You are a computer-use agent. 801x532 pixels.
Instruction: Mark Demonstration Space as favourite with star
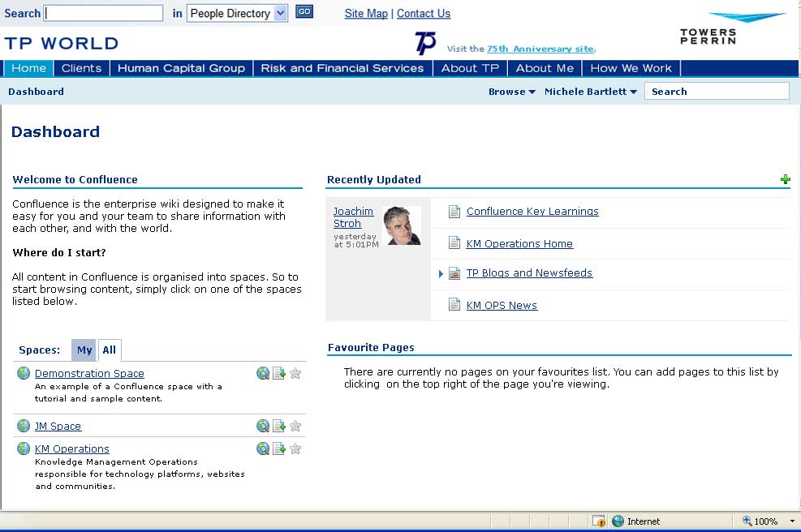click(295, 373)
